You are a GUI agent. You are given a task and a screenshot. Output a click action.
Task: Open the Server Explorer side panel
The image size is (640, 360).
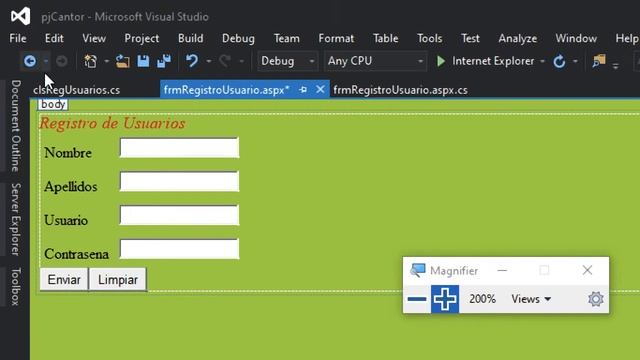(15, 219)
